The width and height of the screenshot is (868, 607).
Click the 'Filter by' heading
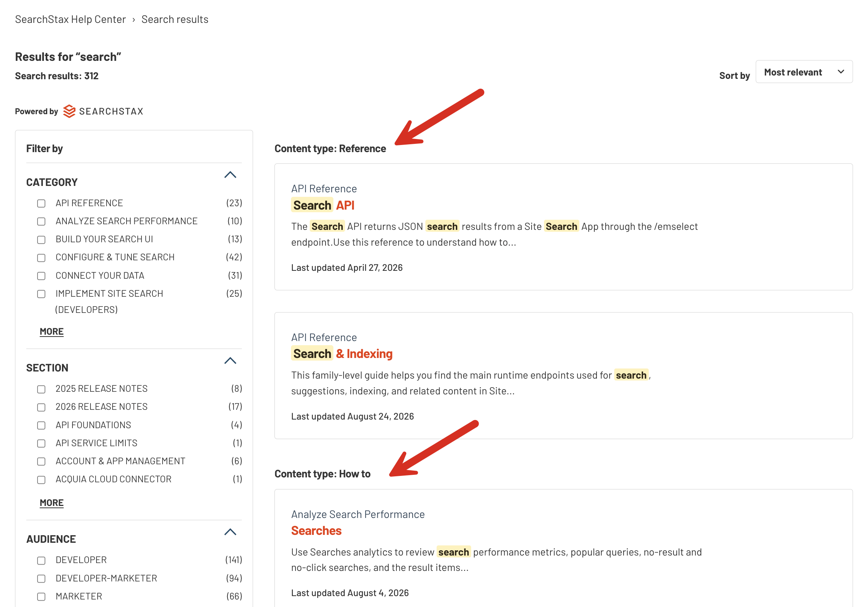44,148
